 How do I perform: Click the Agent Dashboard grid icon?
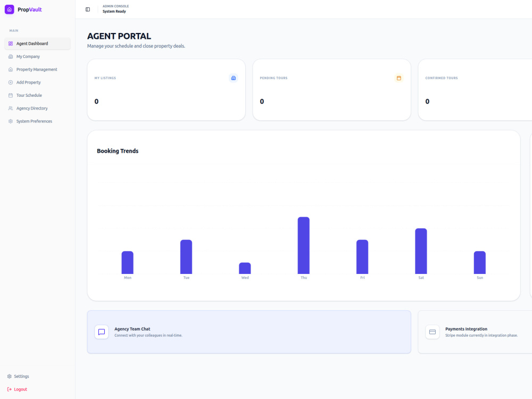(x=11, y=44)
